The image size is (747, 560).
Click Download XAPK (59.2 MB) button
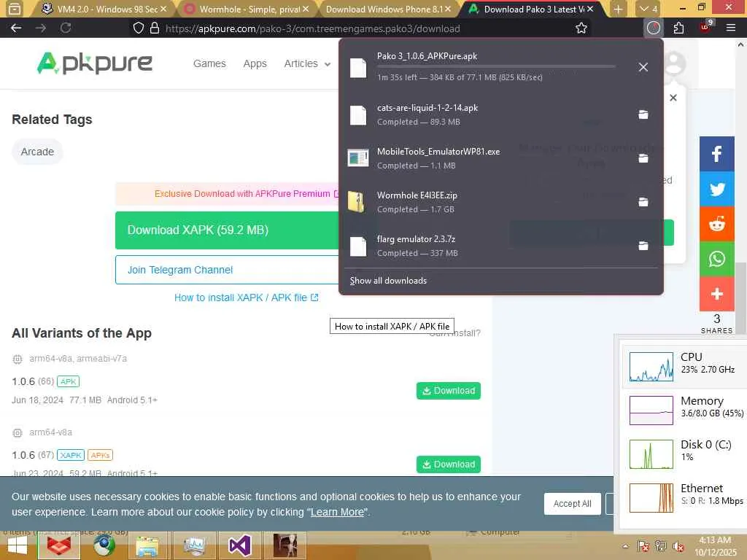pos(227,230)
